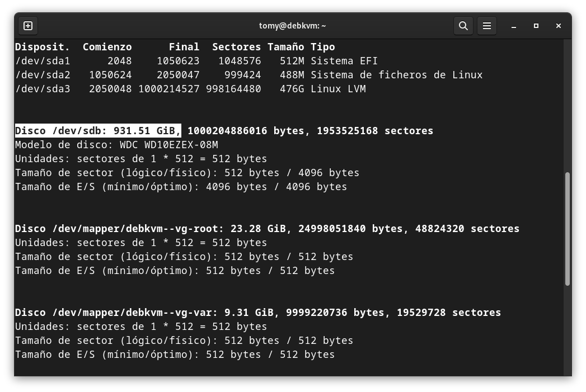This screenshot has height=392, width=586.
Task: Click the 'Sistema de ficheros de Linux' text
Action: (x=396, y=75)
